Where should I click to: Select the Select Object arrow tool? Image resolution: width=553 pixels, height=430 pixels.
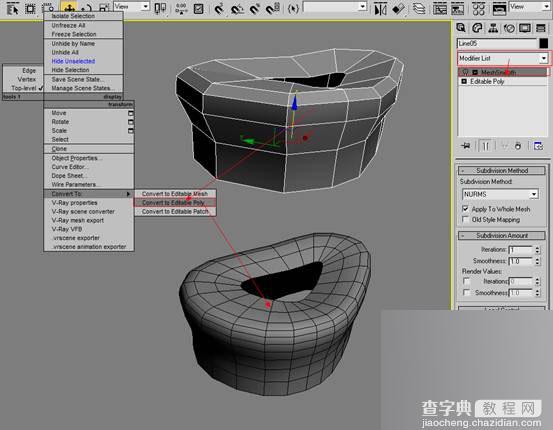pos(12,8)
